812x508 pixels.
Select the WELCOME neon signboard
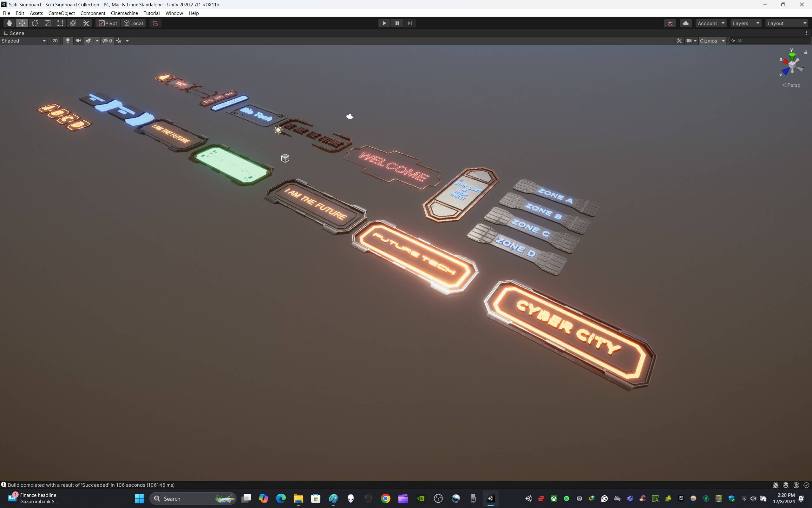click(394, 167)
